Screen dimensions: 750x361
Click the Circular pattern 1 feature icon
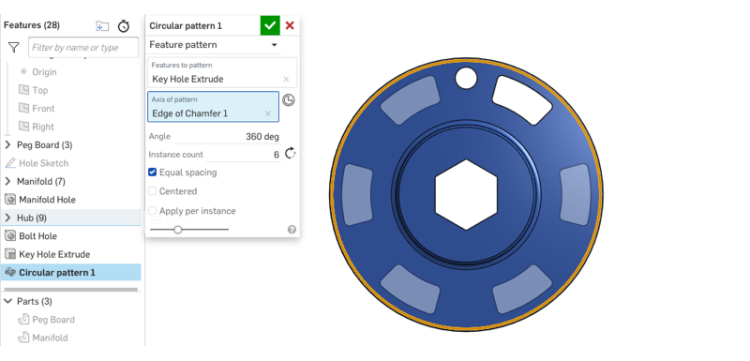coord(10,273)
